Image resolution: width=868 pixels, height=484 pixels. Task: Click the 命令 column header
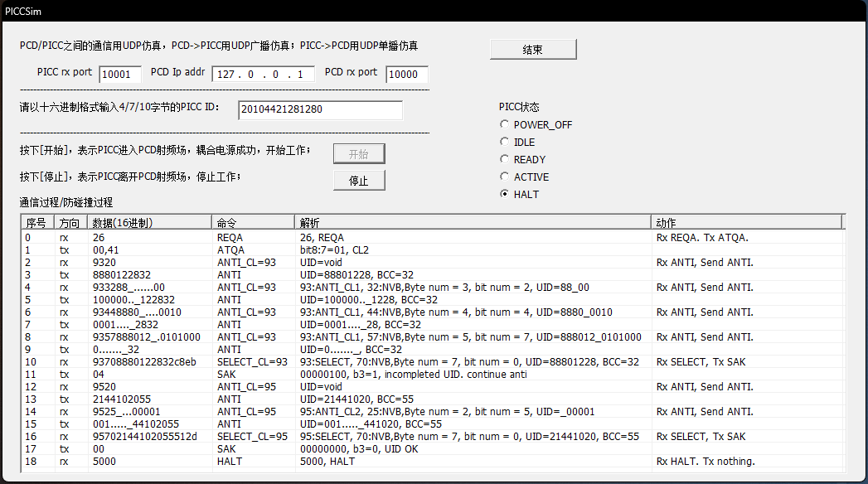tap(254, 223)
